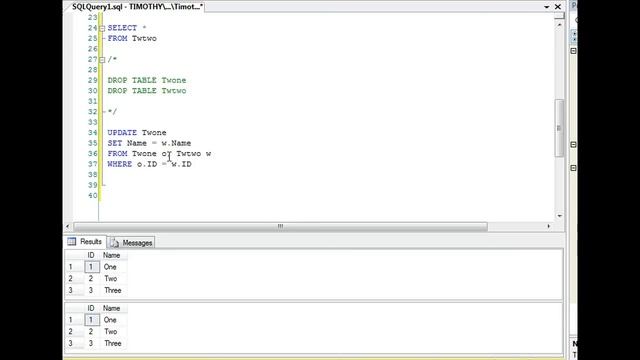Click the UPDATE keyword on line 34
The width and height of the screenshot is (640, 360).
click(122, 133)
